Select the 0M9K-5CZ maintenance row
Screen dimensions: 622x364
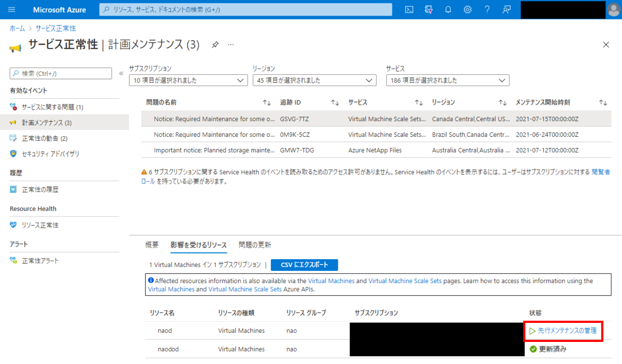click(376, 135)
